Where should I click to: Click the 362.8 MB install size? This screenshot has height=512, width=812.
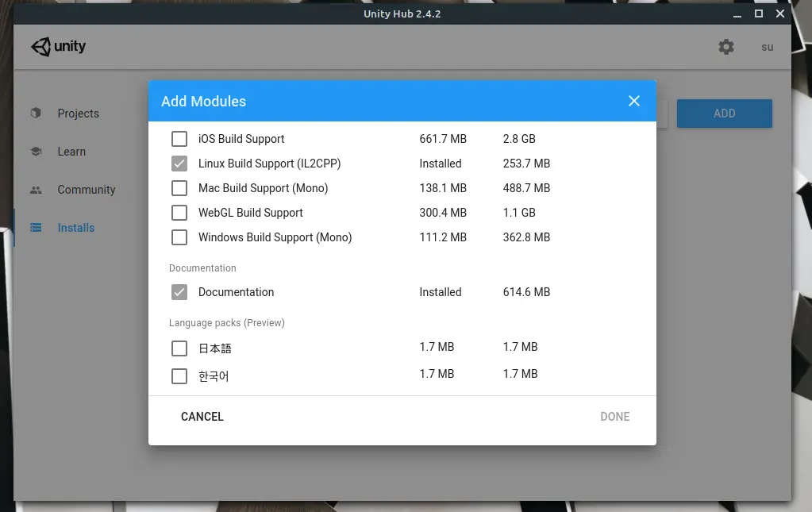[x=526, y=237]
